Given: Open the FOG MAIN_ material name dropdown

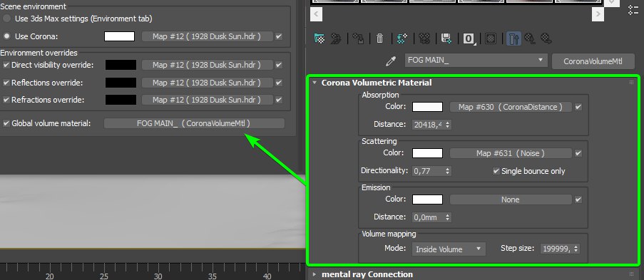Looking at the screenshot, I should 476,61.
